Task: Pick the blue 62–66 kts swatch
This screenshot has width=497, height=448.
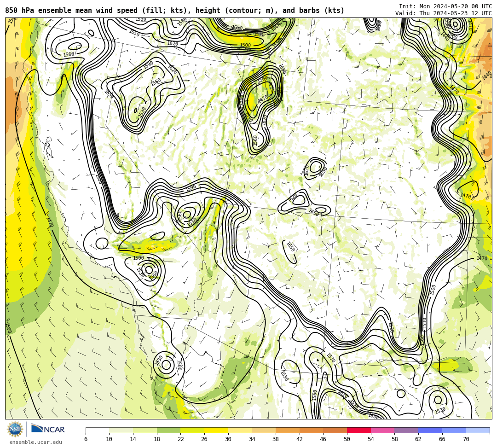Action: pyautogui.click(x=430, y=430)
